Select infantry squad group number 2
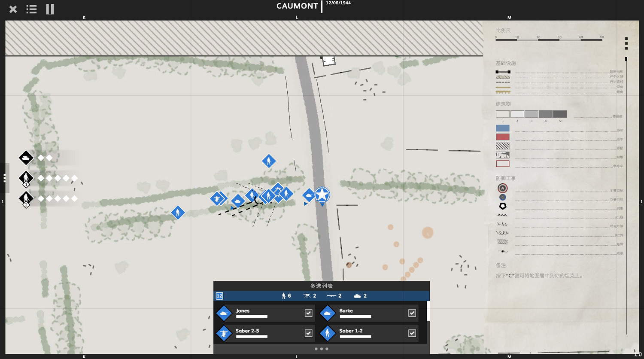This screenshot has width=644, height=359. (26, 198)
